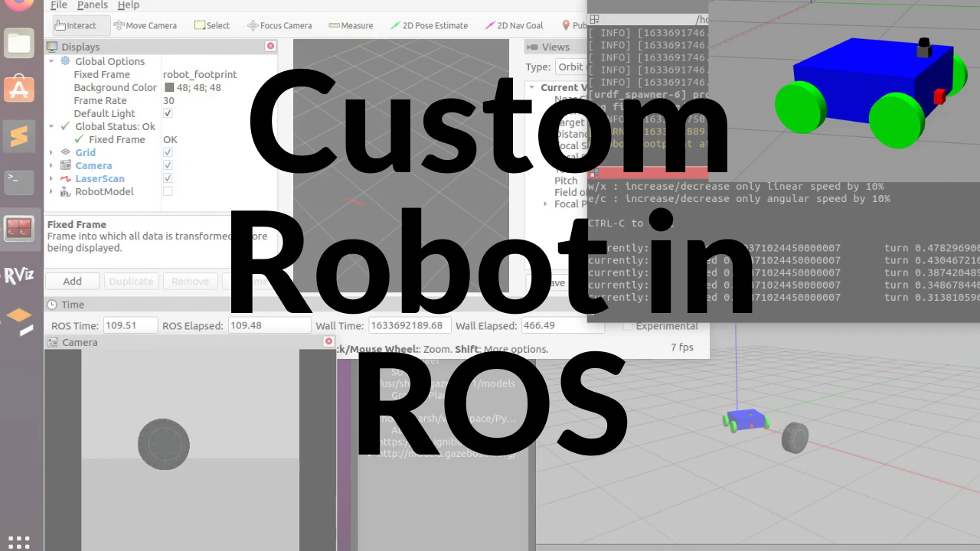
Task: Click the Background Color swatch
Action: pyautogui.click(x=169, y=87)
